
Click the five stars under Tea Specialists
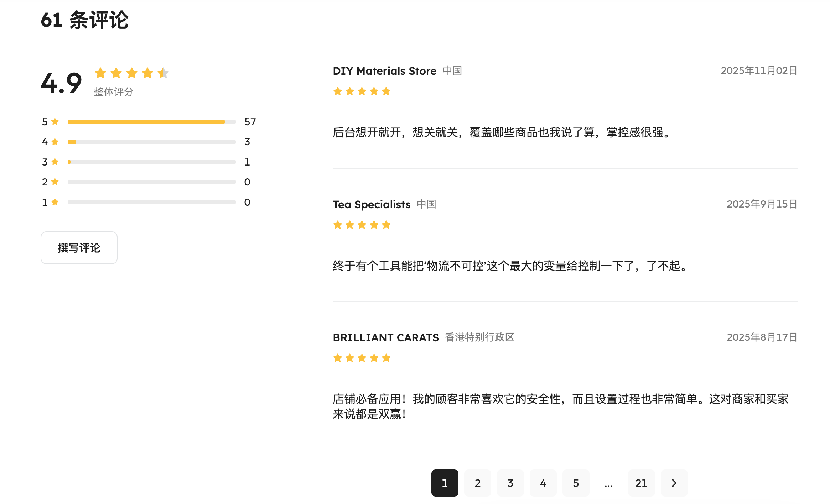(362, 225)
